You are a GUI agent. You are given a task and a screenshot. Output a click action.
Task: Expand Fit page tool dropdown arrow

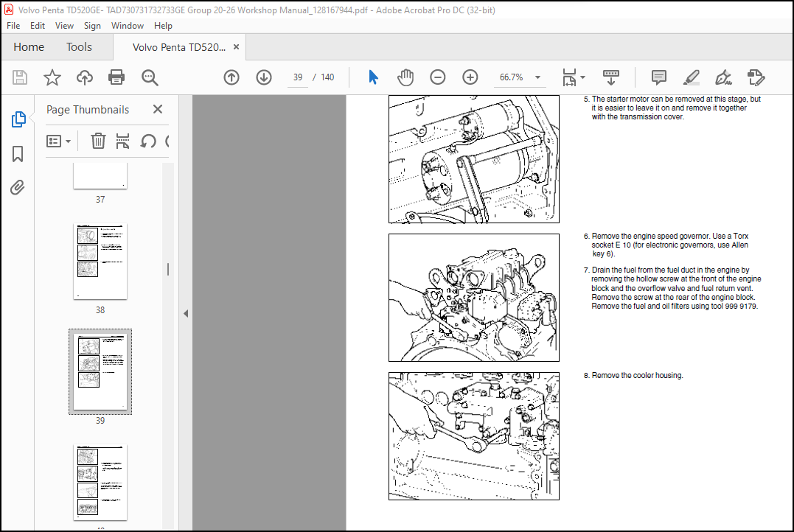(583, 77)
